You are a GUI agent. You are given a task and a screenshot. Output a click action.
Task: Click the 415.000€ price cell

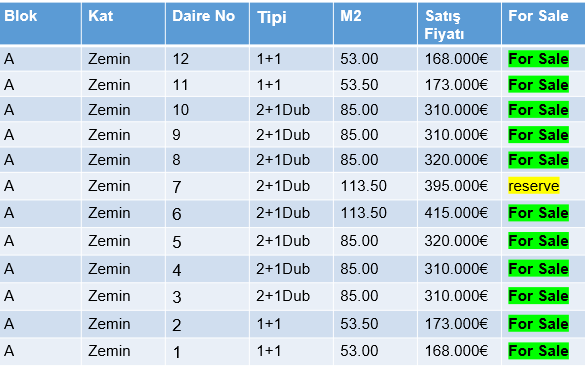pos(459,213)
